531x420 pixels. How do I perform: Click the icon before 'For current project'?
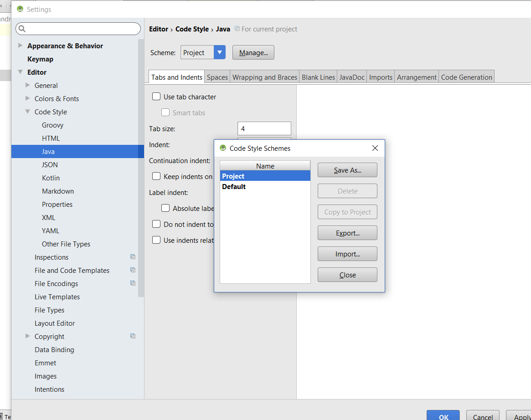(x=237, y=29)
